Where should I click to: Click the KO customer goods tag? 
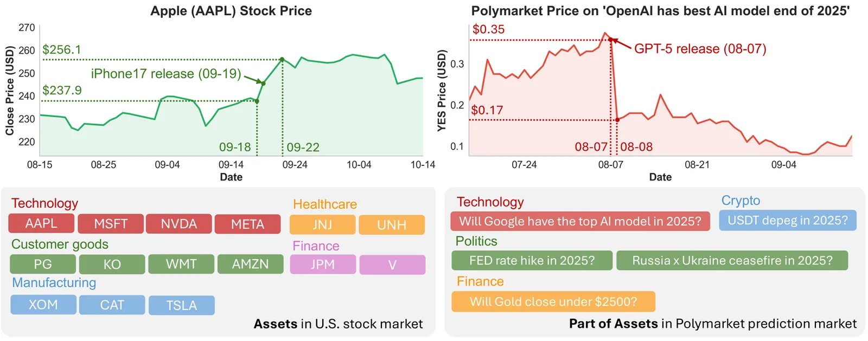(112, 264)
